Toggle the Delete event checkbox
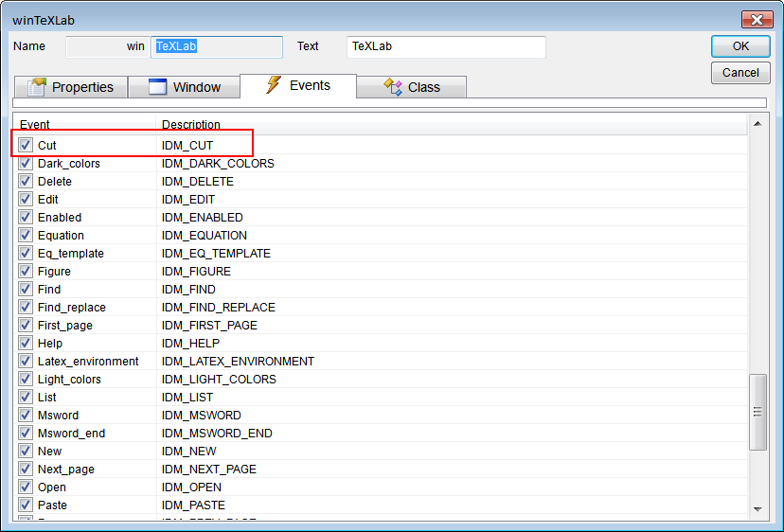The width and height of the screenshot is (784, 532). point(26,181)
